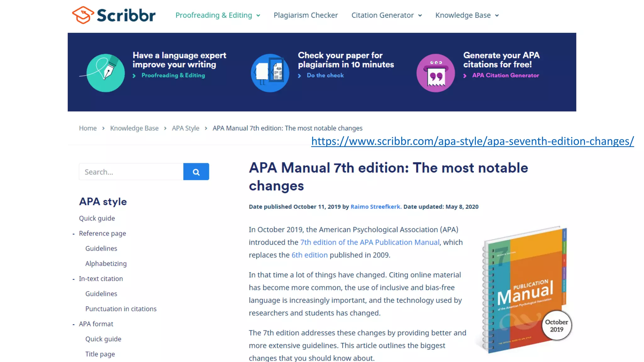Open Knowledge Base breadcrumb link
The image size is (644, 362).
tap(134, 128)
